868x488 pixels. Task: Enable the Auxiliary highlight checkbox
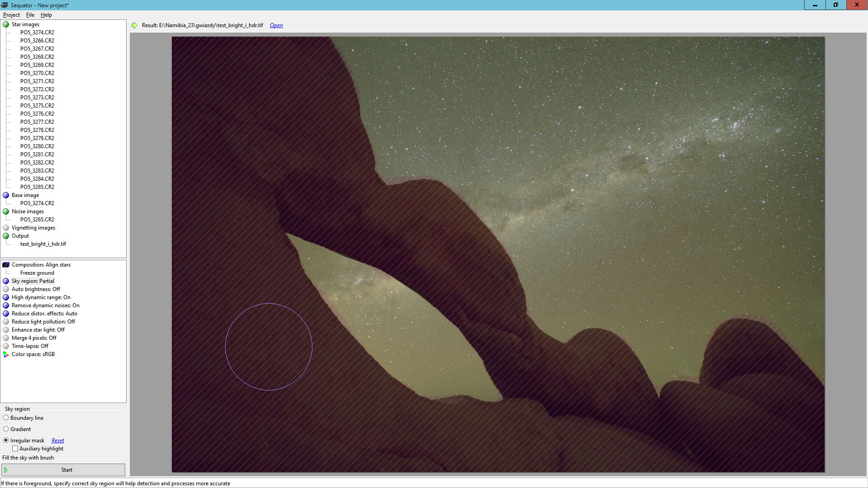(15, 449)
